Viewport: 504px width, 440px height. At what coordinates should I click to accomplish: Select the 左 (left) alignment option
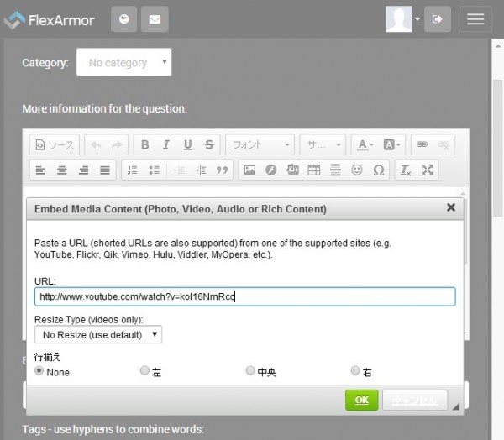point(144,370)
